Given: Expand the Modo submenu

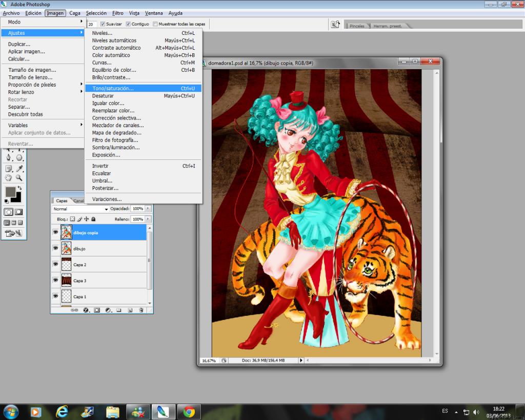Looking at the screenshot, I should point(43,22).
